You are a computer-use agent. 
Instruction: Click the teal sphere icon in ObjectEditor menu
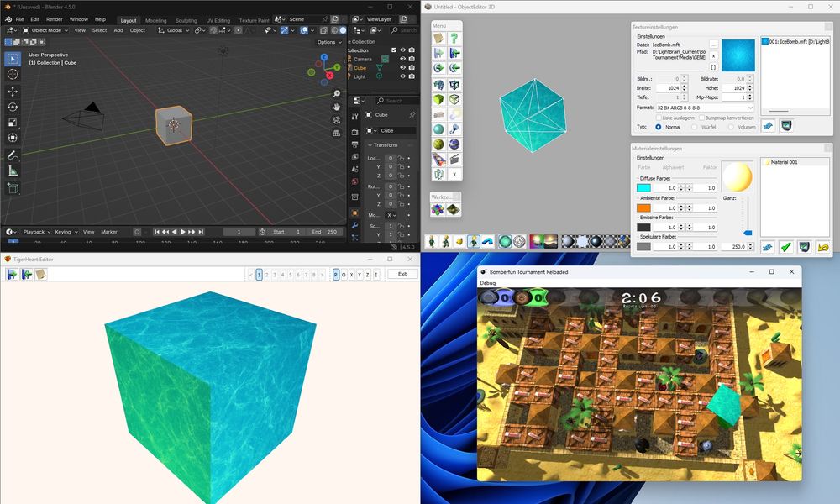[x=438, y=129]
